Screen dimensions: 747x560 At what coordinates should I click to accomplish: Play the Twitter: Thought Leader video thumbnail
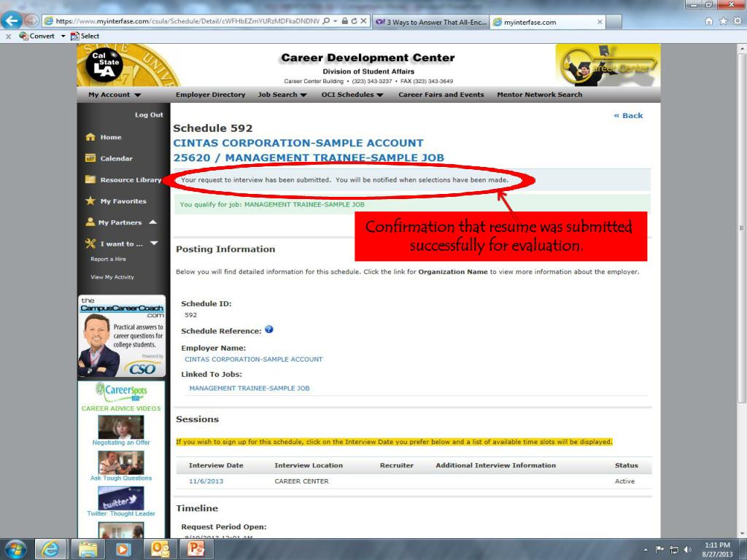[120, 498]
